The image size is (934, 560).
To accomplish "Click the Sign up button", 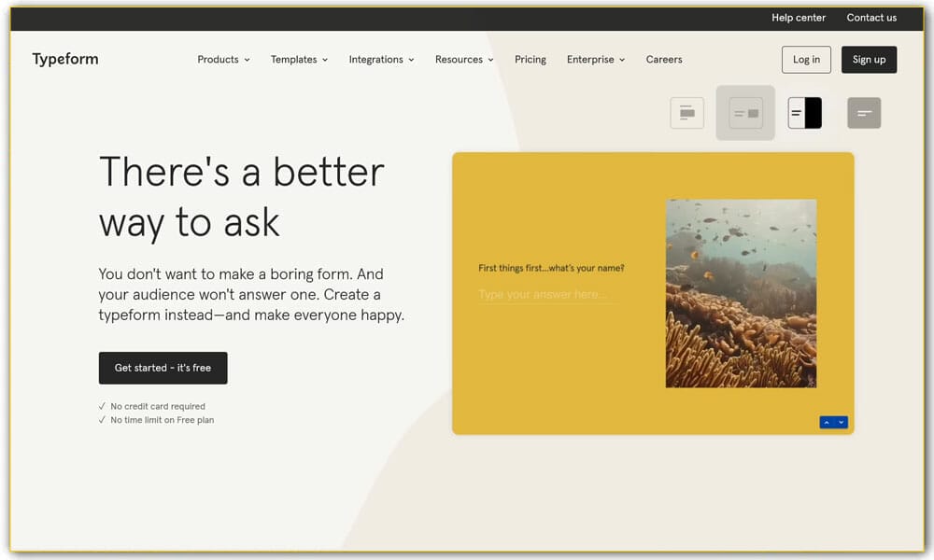I will [x=869, y=59].
